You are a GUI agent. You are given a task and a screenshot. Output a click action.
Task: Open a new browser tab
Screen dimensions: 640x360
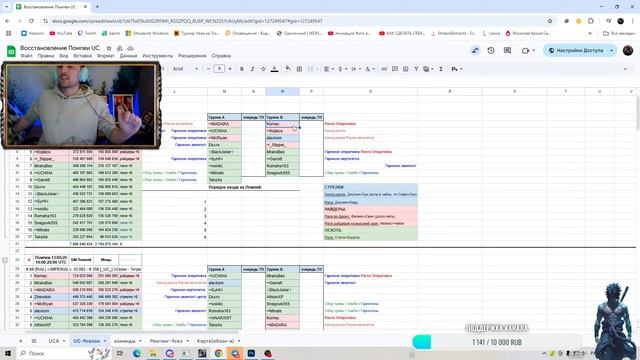tap(97, 7)
